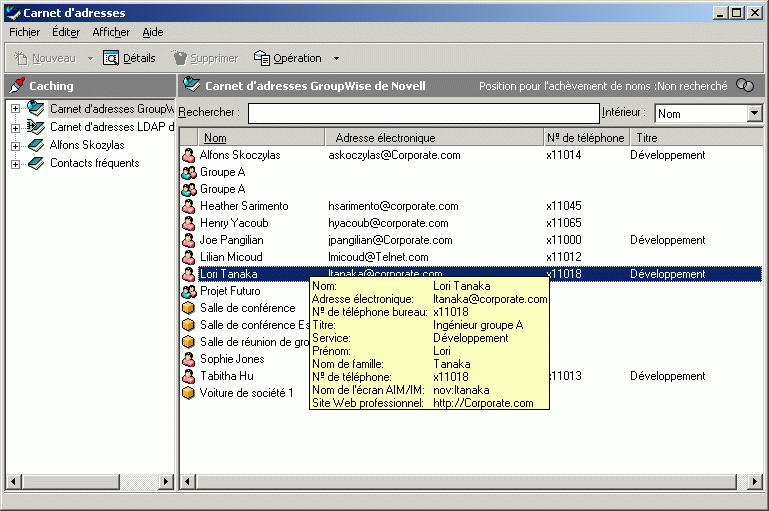769x511 pixels.
Task: Open the Fichier menu
Action: pos(25,32)
